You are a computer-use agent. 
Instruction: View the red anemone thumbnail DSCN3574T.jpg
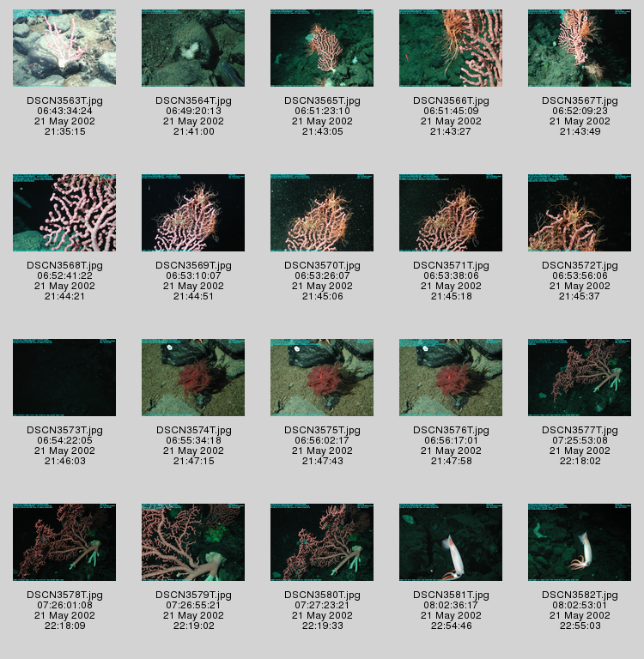coord(193,378)
